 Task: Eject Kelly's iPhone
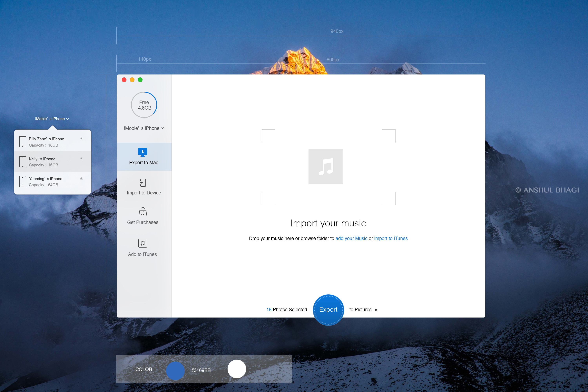click(x=81, y=159)
